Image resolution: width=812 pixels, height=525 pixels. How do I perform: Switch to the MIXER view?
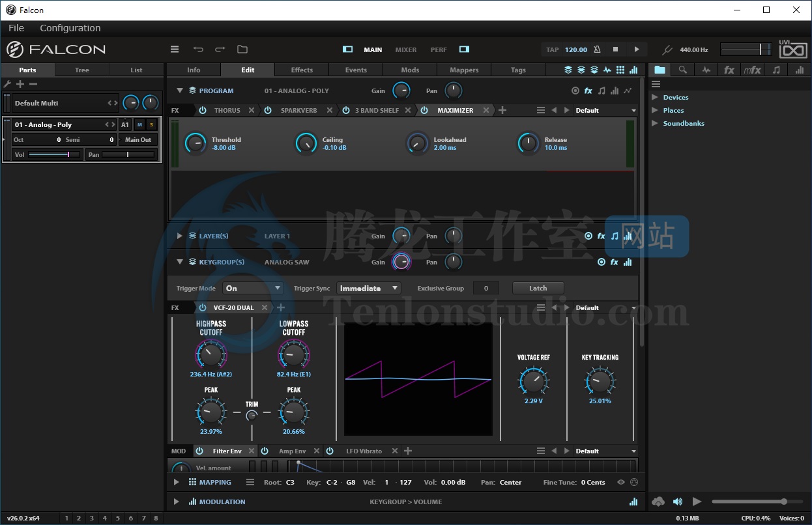tap(405, 50)
